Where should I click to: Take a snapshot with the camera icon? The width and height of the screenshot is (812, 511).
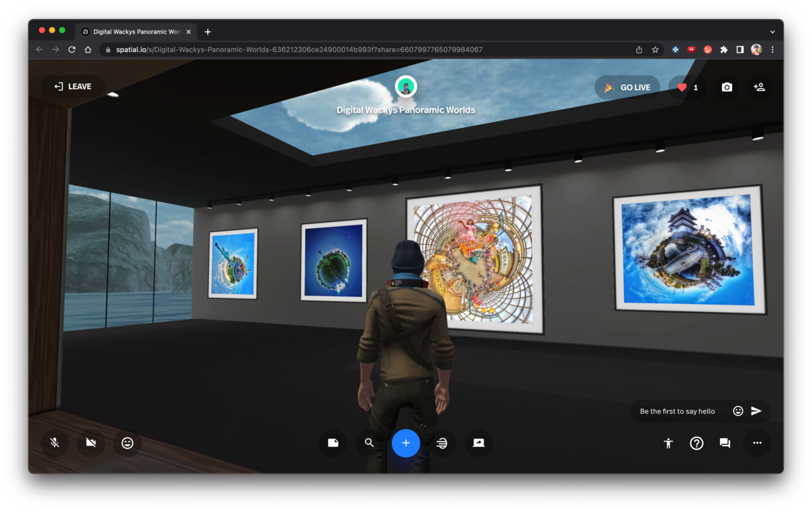727,87
